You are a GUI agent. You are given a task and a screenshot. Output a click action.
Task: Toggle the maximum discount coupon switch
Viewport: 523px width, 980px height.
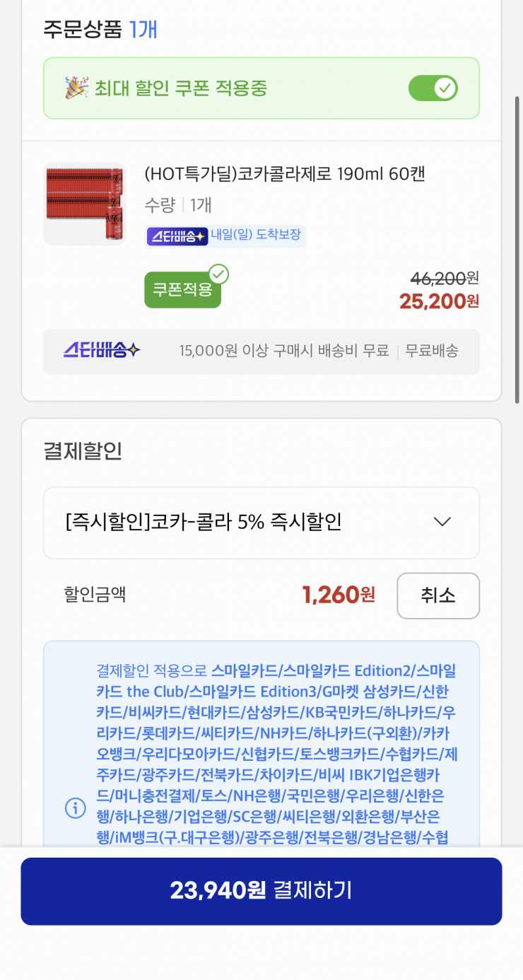[x=433, y=88]
